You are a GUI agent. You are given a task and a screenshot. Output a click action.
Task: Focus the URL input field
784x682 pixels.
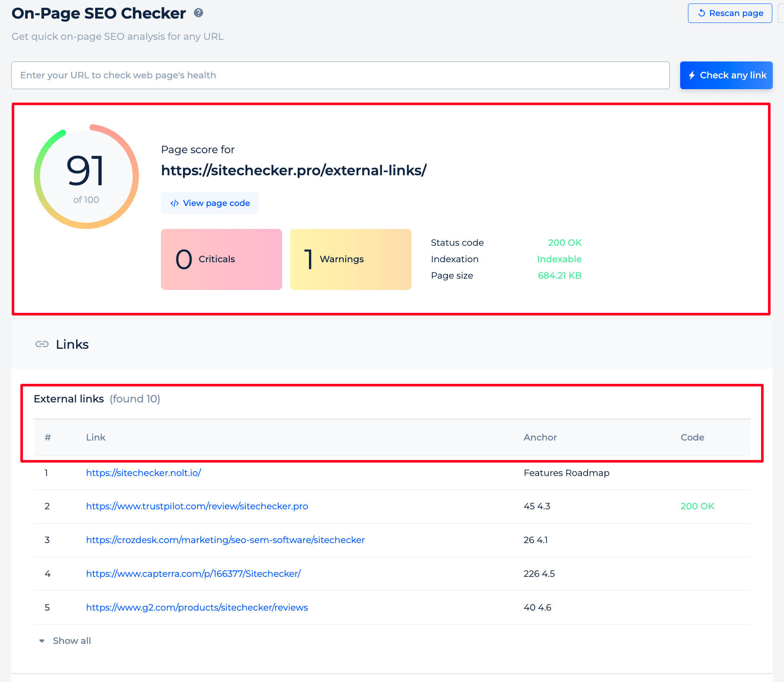coord(341,75)
